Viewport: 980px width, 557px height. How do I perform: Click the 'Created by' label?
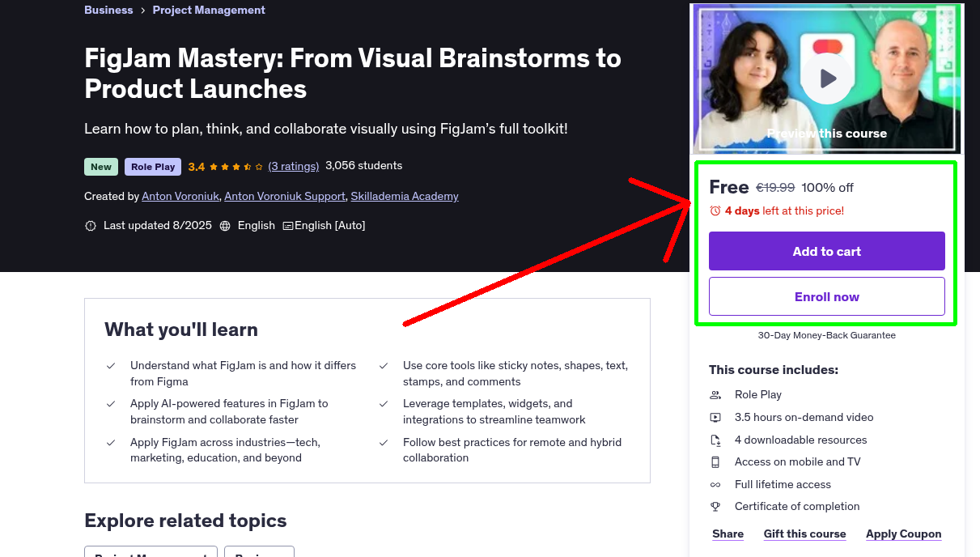tap(112, 196)
